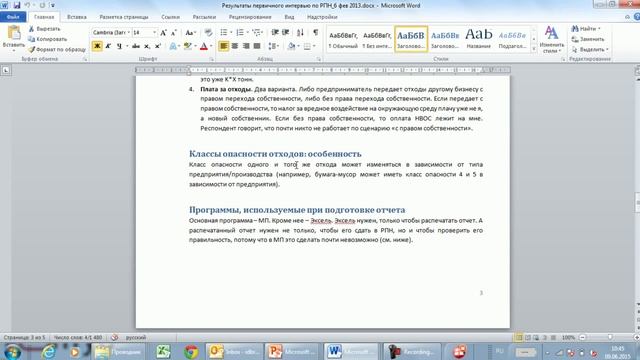The height and width of the screenshot is (360, 640).
Task: Apply red font color swatch
Action: click(x=204, y=46)
